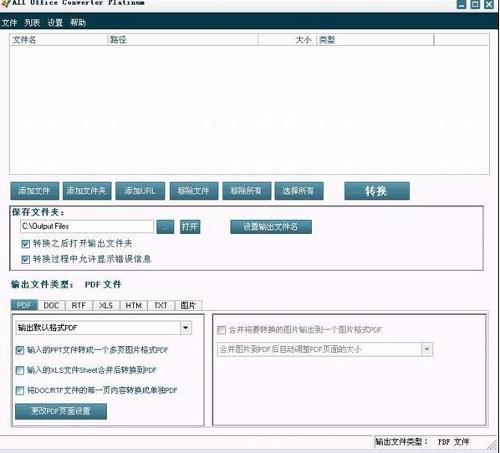This screenshot has width=500, height=453.
Task: Minimize the window
Action: pyautogui.click(x=461, y=4)
